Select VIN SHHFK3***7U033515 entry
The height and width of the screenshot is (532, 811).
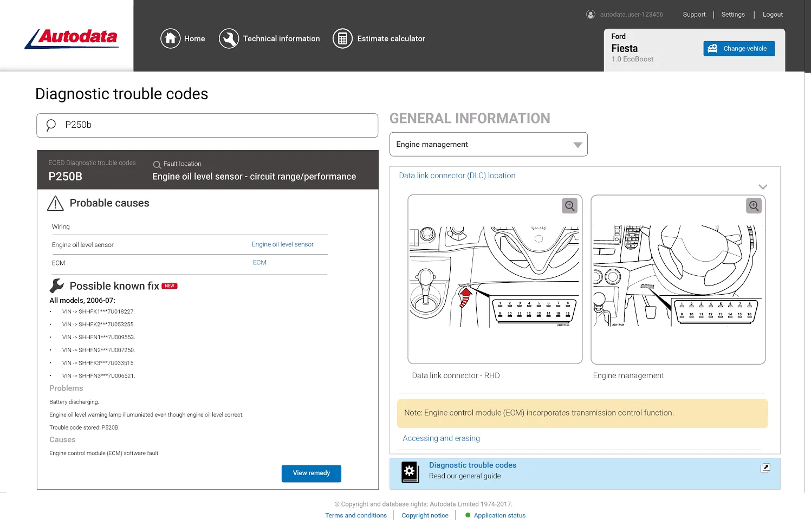pyautogui.click(x=98, y=363)
